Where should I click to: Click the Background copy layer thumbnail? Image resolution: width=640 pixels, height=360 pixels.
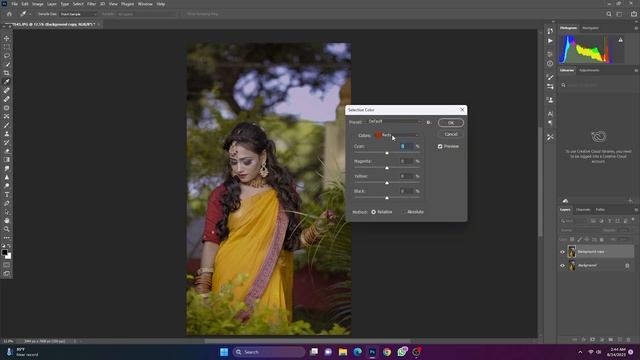point(572,252)
